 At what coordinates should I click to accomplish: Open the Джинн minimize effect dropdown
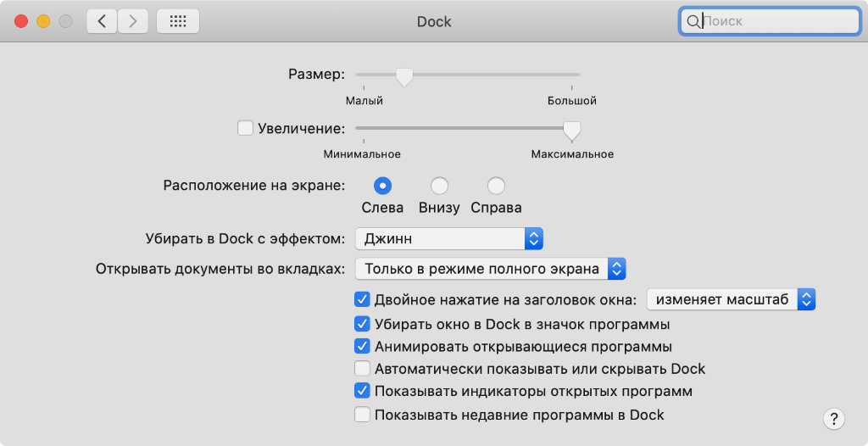[x=448, y=238]
